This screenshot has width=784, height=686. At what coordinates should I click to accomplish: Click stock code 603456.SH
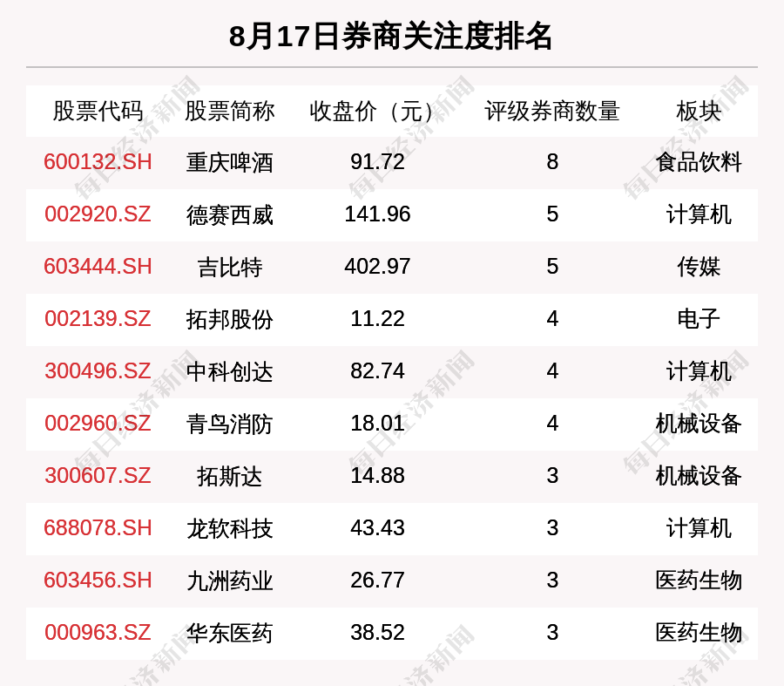coord(98,581)
